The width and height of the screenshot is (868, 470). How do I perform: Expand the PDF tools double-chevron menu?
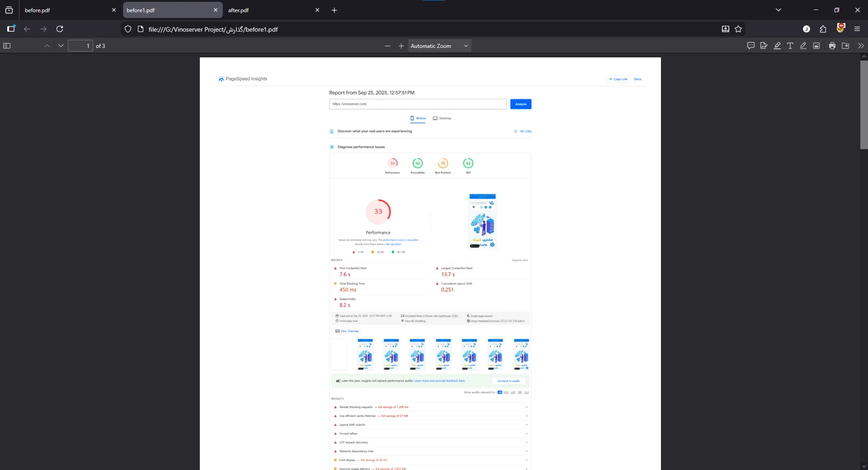pos(861,46)
